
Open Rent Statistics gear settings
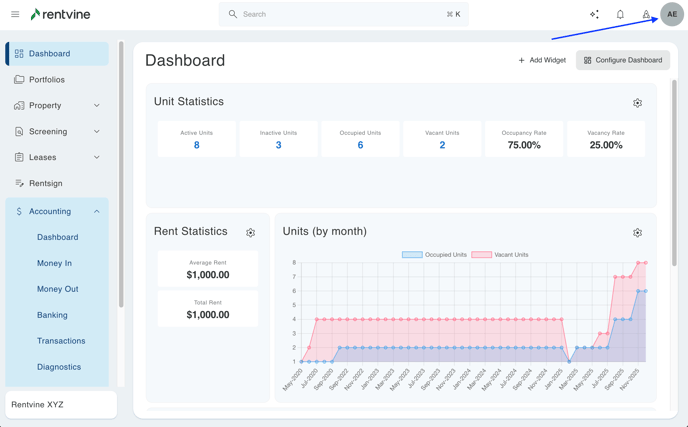[x=250, y=233]
